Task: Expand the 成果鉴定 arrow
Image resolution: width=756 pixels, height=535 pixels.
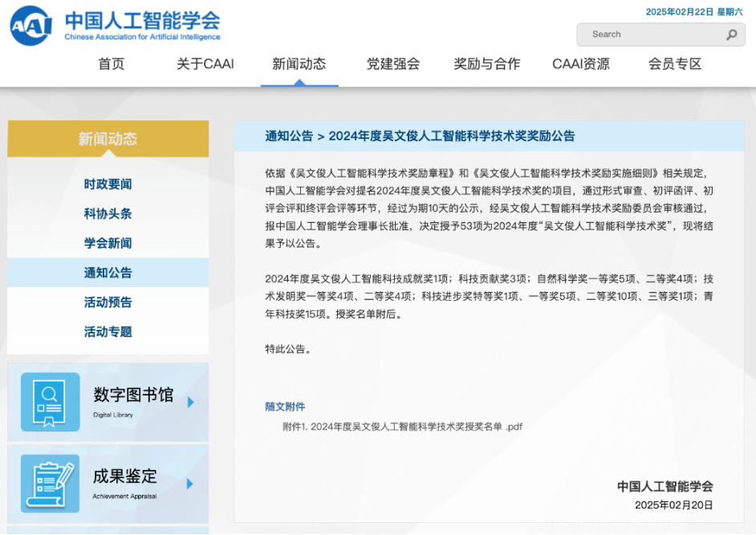Action: point(190,484)
